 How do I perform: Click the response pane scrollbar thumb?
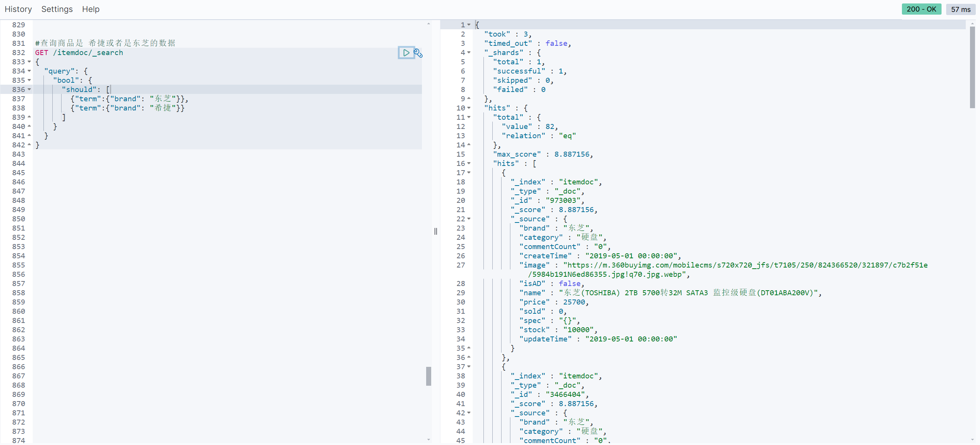click(972, 67)
